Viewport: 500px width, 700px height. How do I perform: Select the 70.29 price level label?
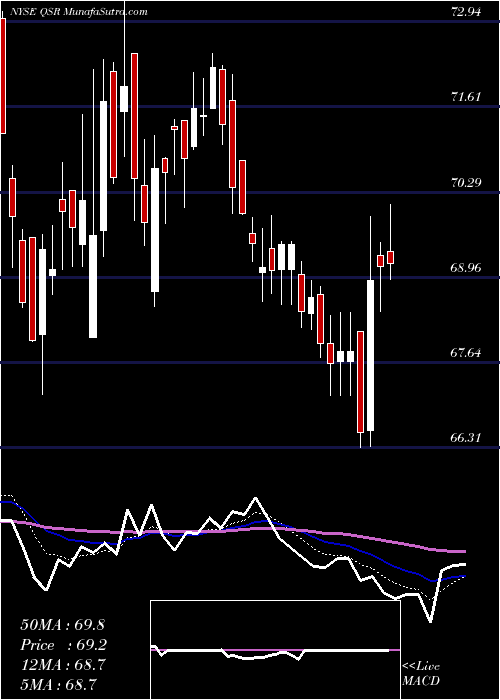point(467,182)
